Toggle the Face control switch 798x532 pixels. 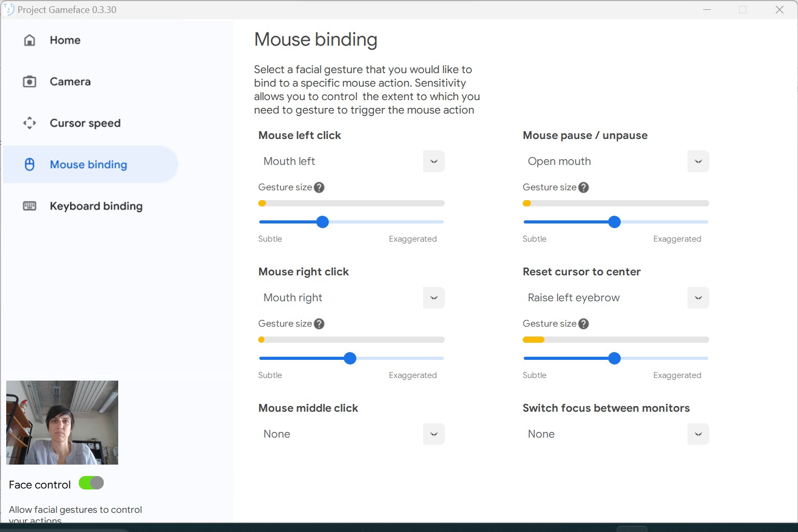tap(91, 483)
